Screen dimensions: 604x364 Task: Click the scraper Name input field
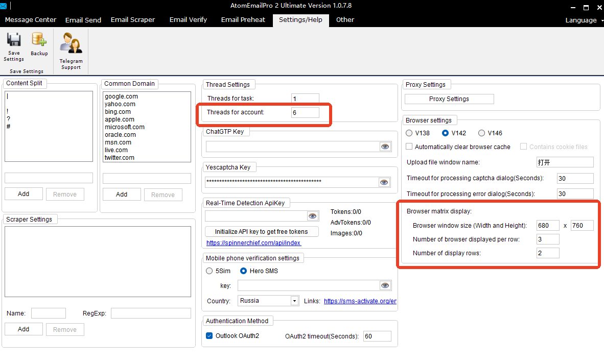pyautogui.click(x=49, y=313)
